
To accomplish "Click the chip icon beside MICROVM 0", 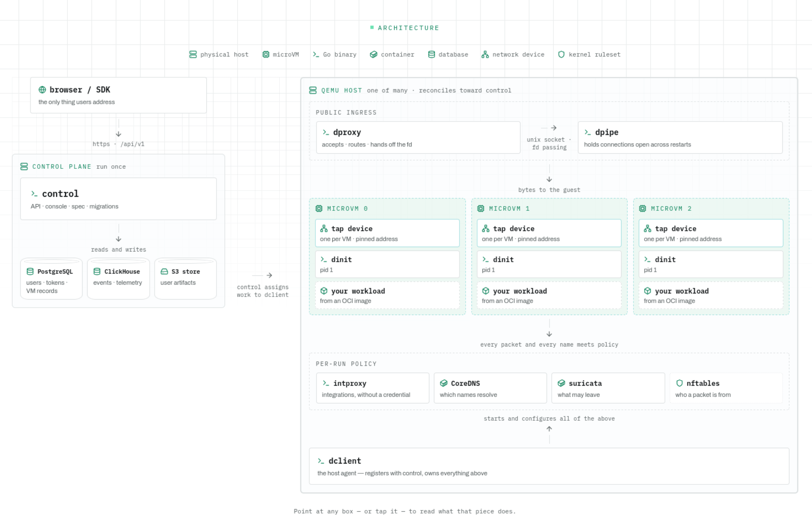I will pos(319,209).
